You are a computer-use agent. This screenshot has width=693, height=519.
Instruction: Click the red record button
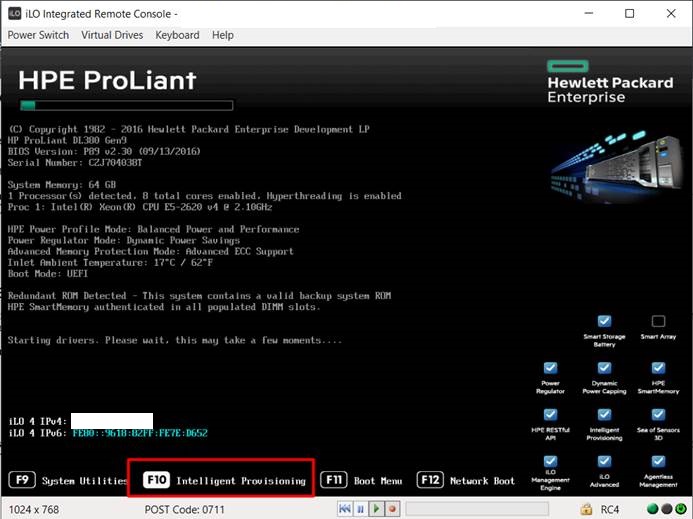393,509
